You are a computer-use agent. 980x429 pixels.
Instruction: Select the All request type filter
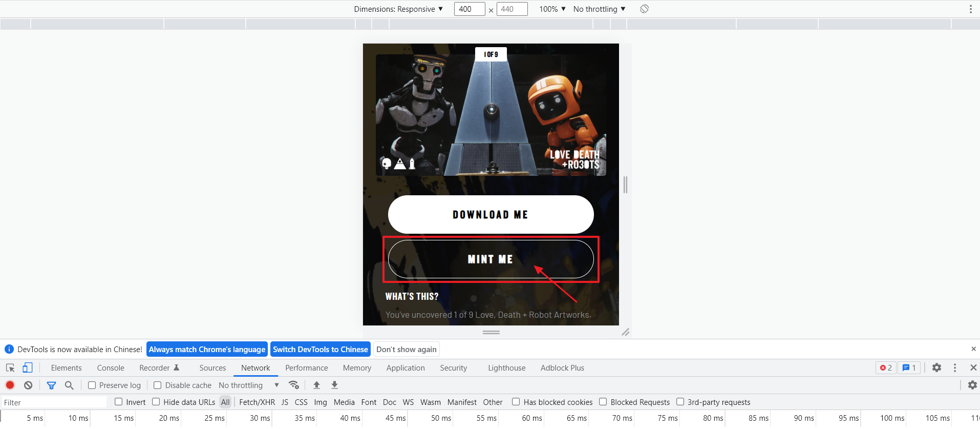[225, 402]
